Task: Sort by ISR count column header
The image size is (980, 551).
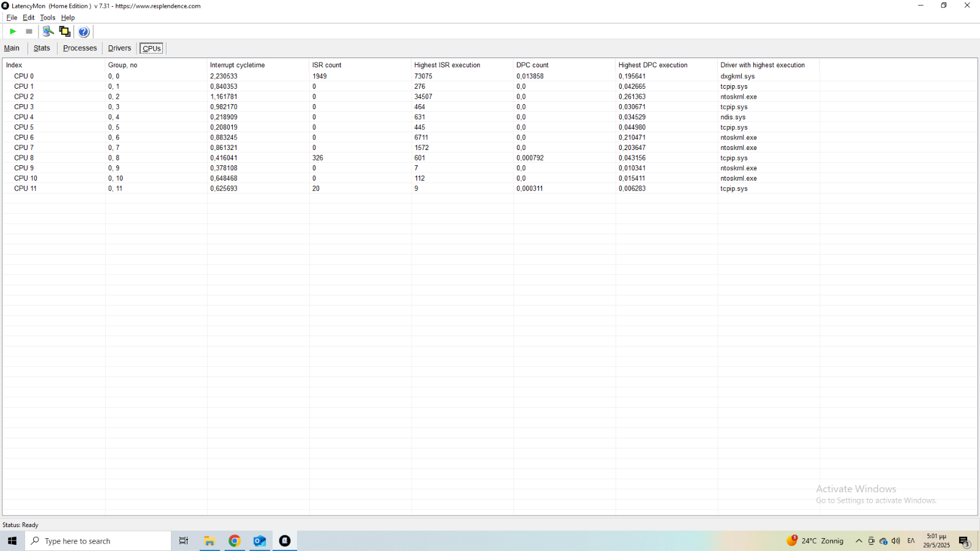Action: 360,65
